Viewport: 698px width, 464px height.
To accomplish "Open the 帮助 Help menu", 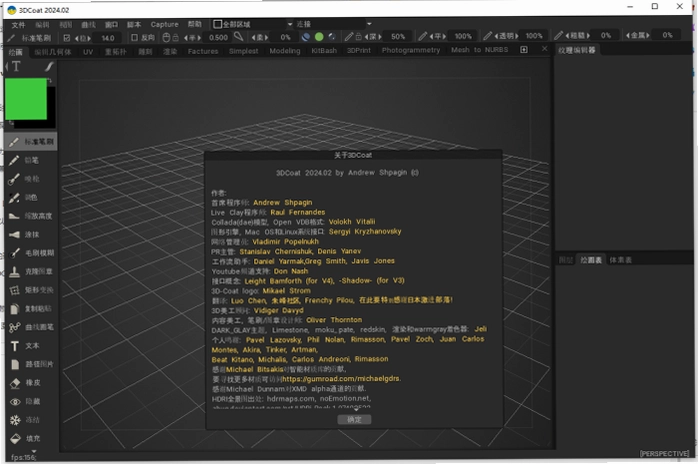I will click(195, 24).
